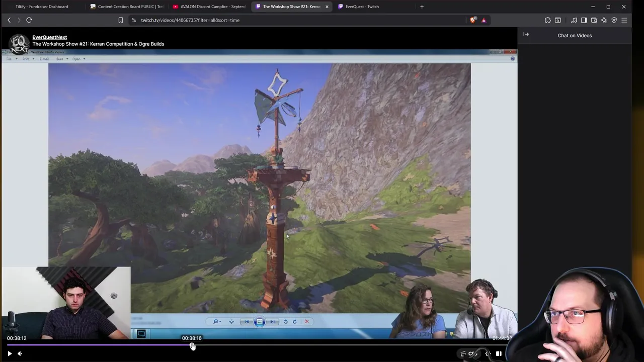Open Photo Viewer Open dropdown
The height and width of the screenshot is (362, 644).
point(78,59)
